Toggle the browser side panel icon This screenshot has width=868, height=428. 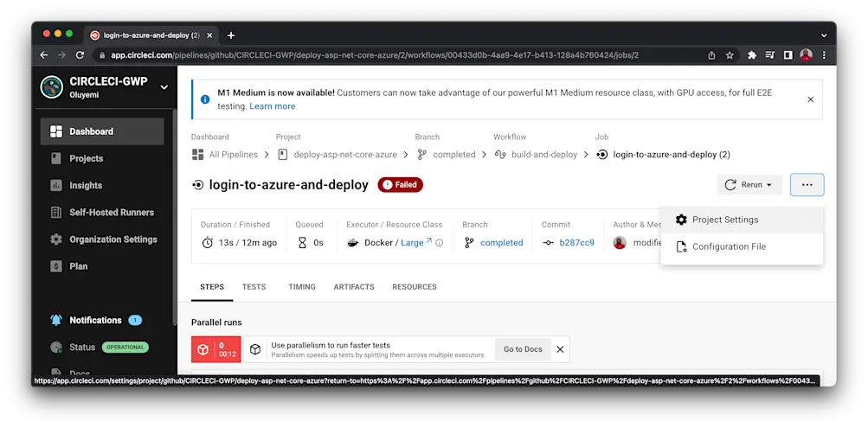coord(788,55)
